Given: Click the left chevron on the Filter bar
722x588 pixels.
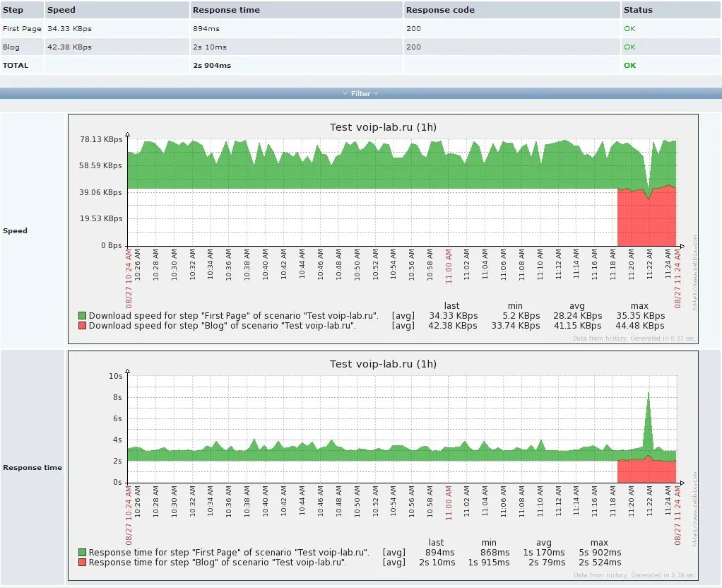Looking at the screenshot, I should click(x=345, y=93).
